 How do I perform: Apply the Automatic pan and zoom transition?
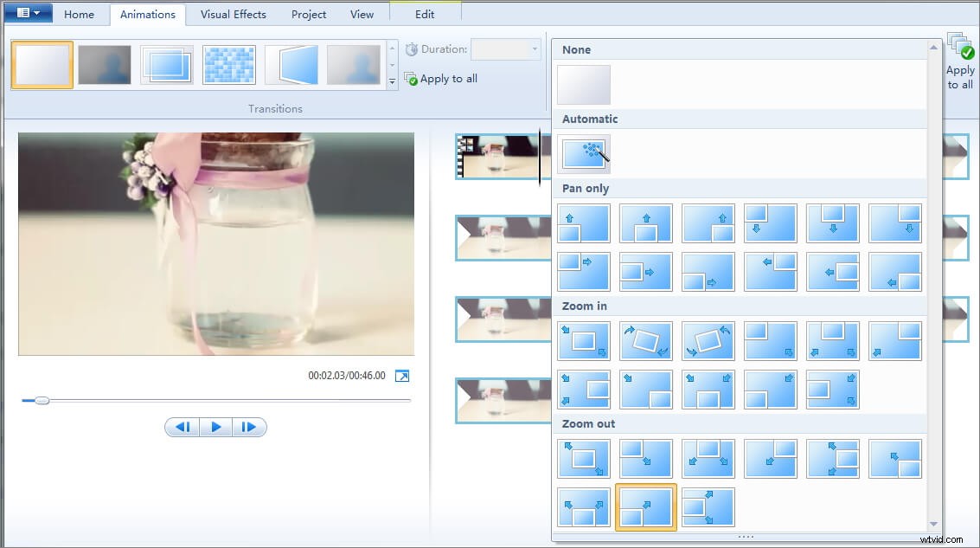584,153
